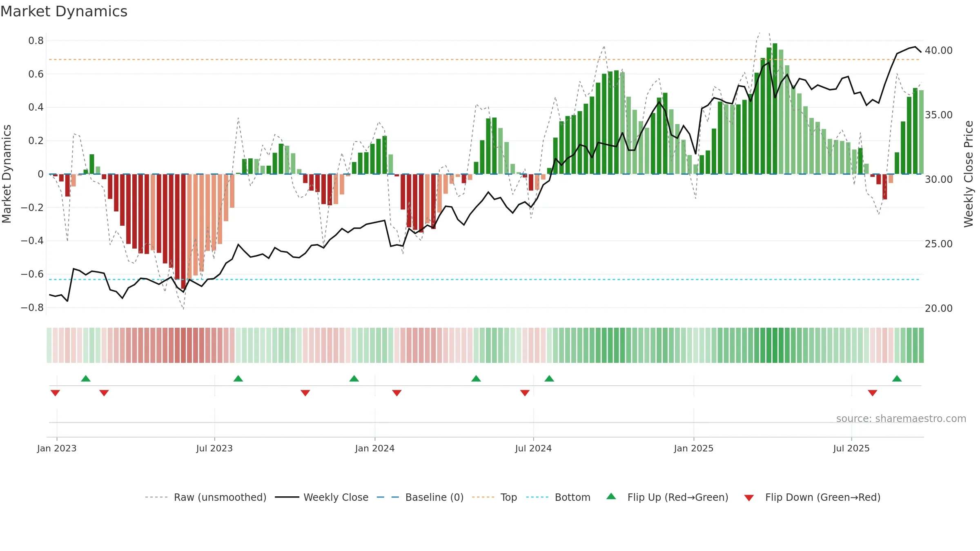Image resolution: width=980 pixels, height=551 pixels.
Task: Click the red Flip Down legend triangle icon
Action: pyautogui.click(x=749, y=498)
